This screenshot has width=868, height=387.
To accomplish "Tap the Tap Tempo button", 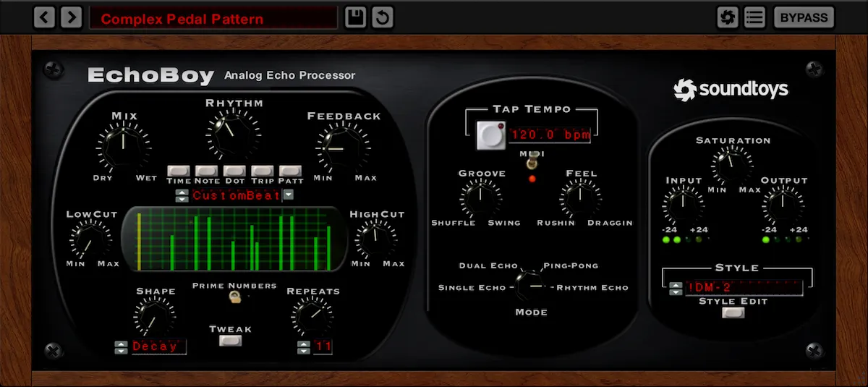I will pos(491,135).
